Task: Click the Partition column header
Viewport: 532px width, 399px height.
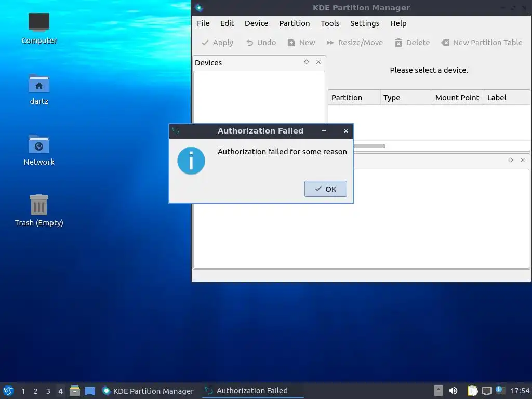Action: point(354,98)
